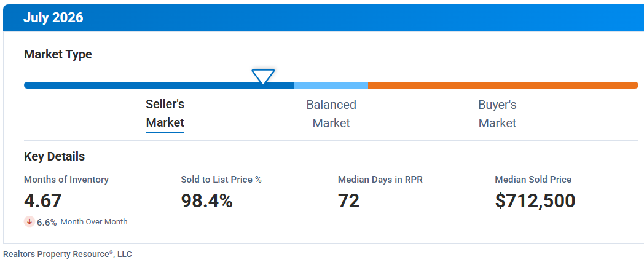Click the 6.6% Month Over Month text

[82, 222]
